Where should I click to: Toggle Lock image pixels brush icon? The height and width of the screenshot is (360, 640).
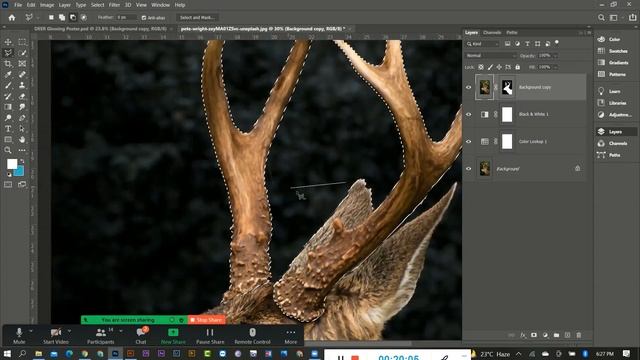(x=490, y=67)
